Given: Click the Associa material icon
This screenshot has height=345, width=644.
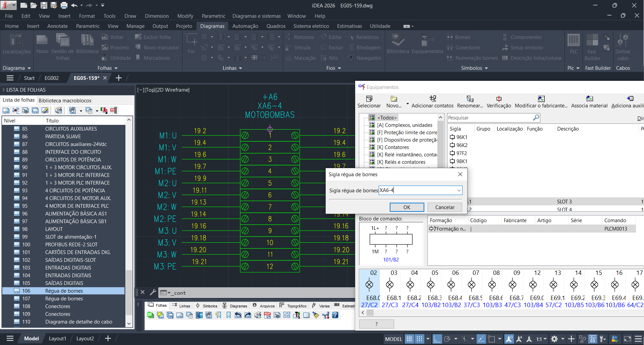Looking at the screenshot, I should pyautogui.click(x=589, y=99).
